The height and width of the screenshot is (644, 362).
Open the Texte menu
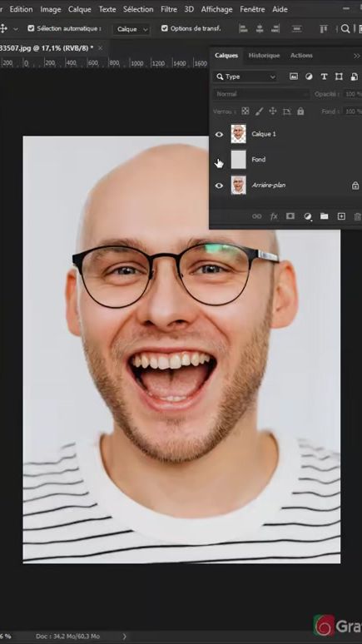click(x=107, y=9)
